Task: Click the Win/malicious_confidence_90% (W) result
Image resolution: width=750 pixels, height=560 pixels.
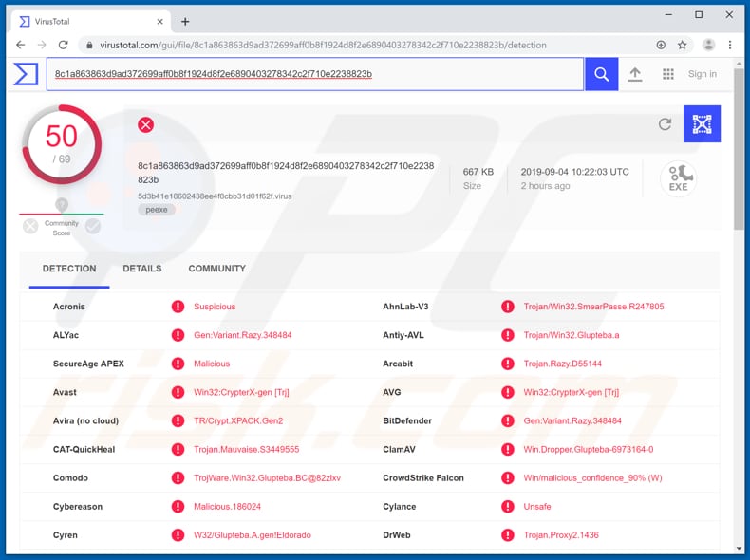Action: (x=592, y=478)
